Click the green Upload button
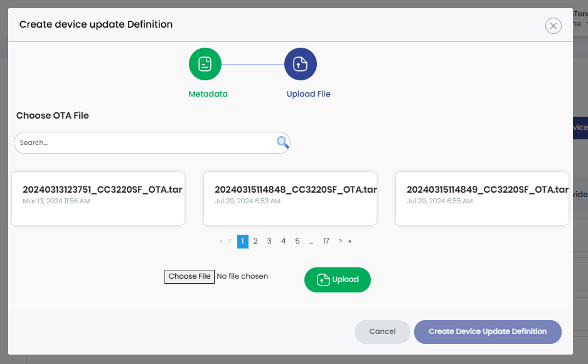The image size is (588, 364). pyautogui.click(x=338, y=280)
